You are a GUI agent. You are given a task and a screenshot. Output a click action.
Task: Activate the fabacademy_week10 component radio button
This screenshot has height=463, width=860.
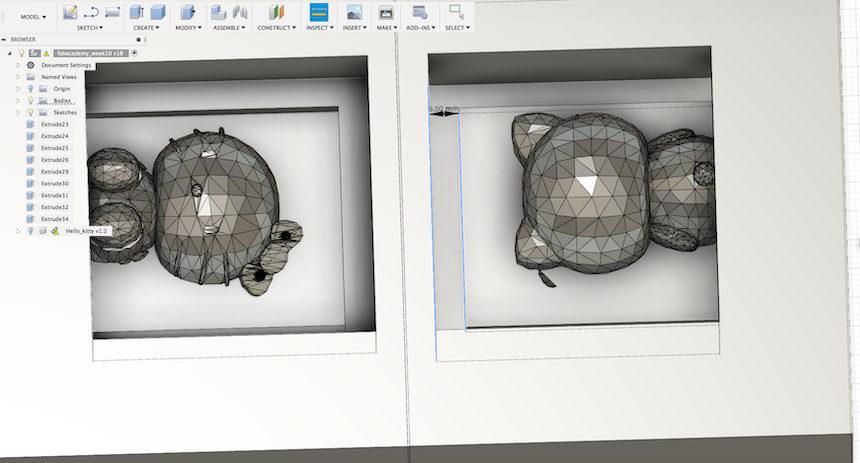pyautogui.click(x=134, y=53)
